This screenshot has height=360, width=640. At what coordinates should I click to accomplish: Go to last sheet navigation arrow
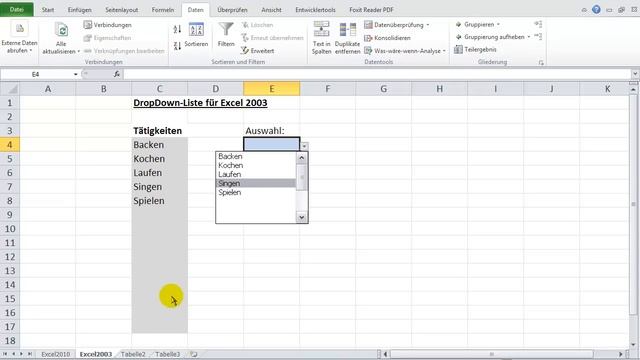30,354
